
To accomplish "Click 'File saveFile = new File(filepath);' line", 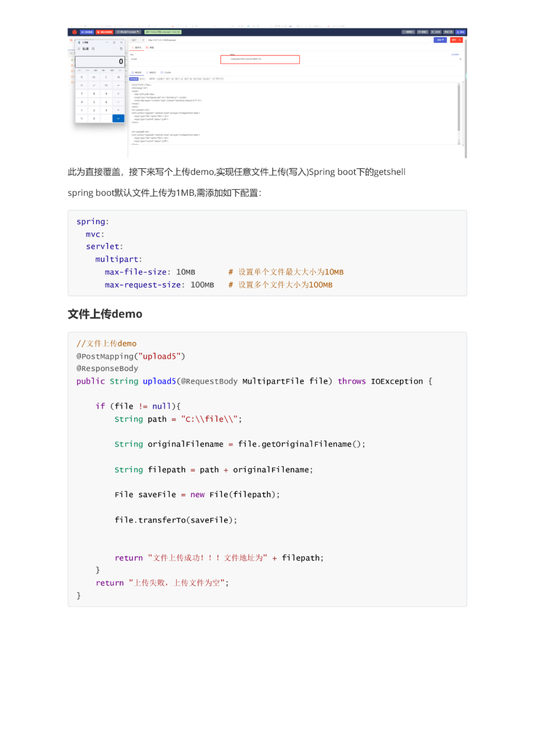I will point(197,495).
